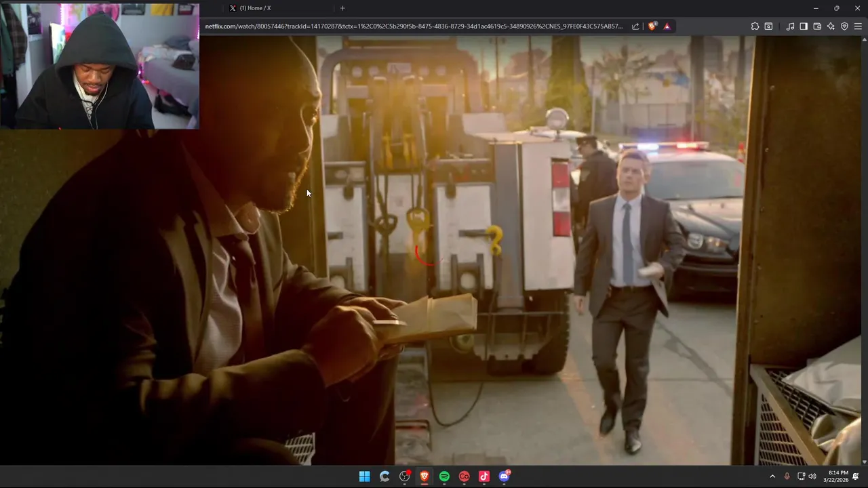Open Discord from the taskbar

pos(504,476)
